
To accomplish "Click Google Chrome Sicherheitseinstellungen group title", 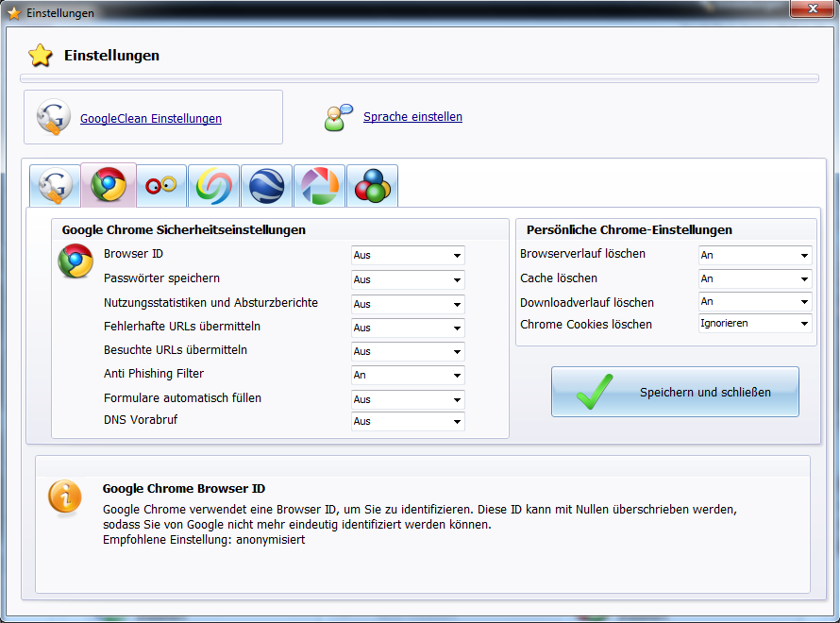I will coord(184,229).
